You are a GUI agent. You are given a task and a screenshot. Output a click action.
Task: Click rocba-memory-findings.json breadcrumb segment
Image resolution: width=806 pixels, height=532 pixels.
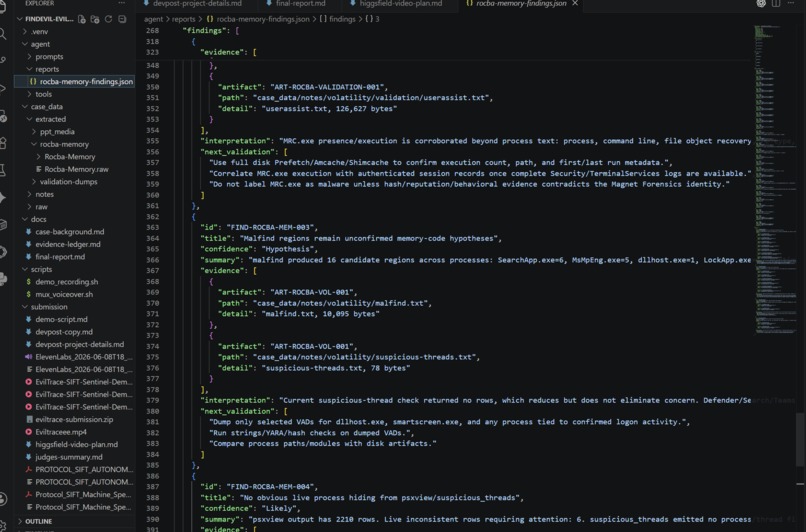tap(258, 19)
